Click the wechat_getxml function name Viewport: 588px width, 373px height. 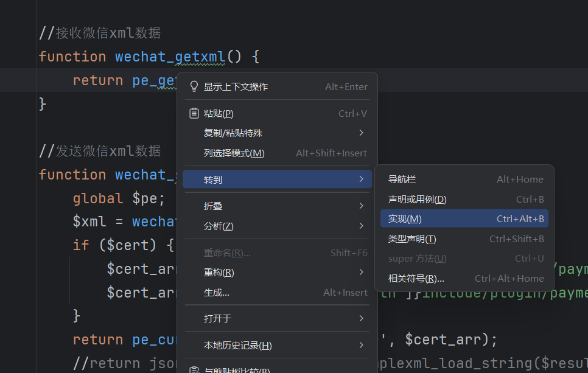pos(170,57)
